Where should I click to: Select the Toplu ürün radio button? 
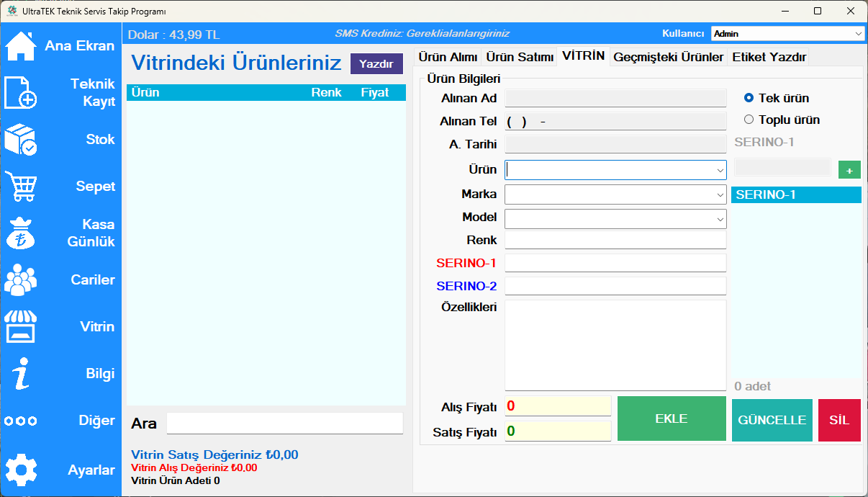point(749,120)
